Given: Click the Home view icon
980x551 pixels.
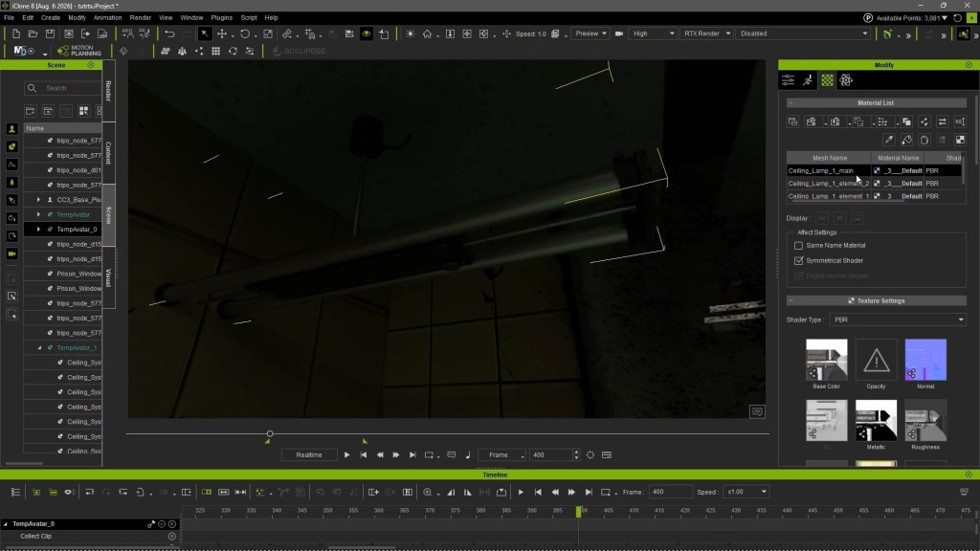Looking at the screenshot, I should coord(428,33).
